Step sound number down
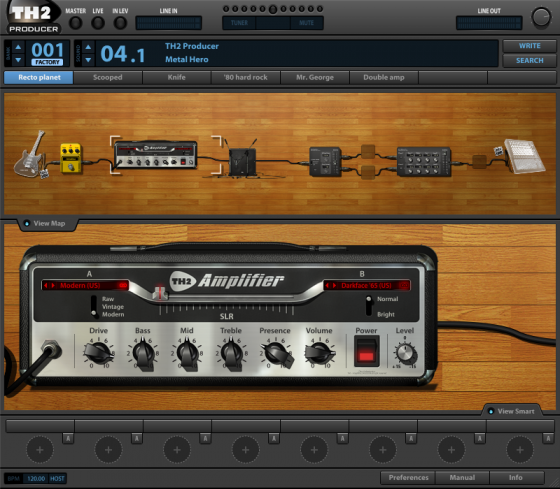The image size is (560, 489). point(88,60)
